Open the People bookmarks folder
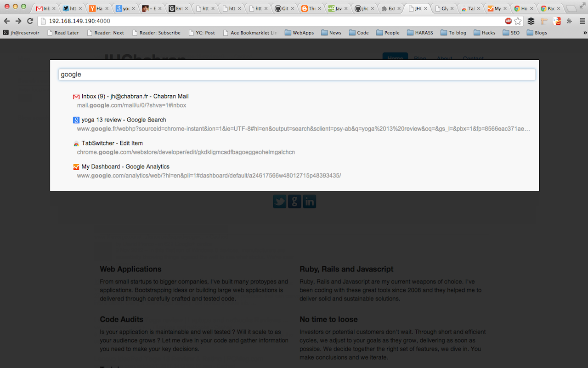Image resolution: width=588 pixels, height=368 pixels. click(x=388, y=33)
